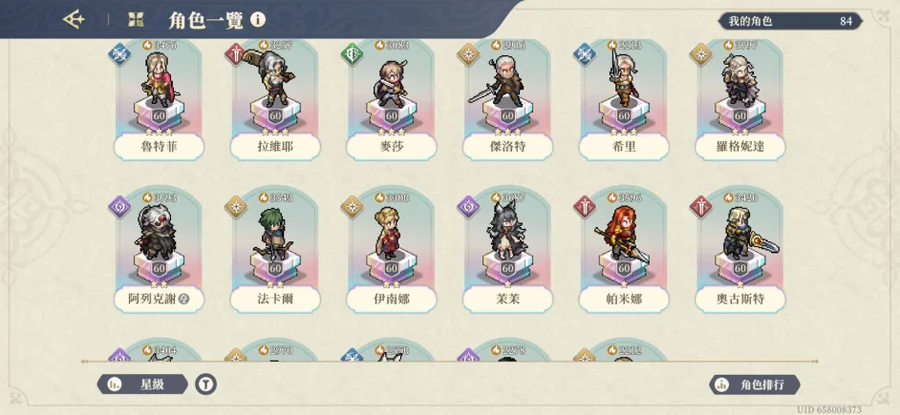This screenshot has width=900, height=415.
Task: Open the 星級 sort dropdown
Action: point(142,384)
